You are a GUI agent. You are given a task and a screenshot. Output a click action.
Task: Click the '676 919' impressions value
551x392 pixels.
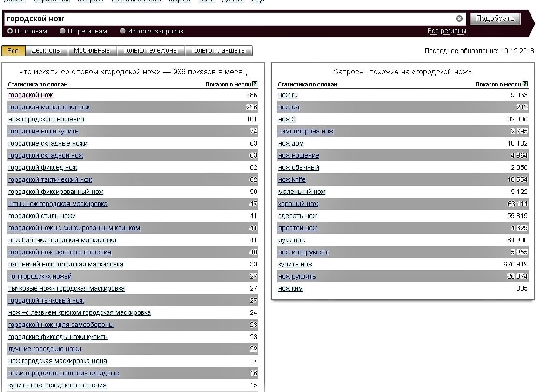pyautogui.click(x=516, y=265)
